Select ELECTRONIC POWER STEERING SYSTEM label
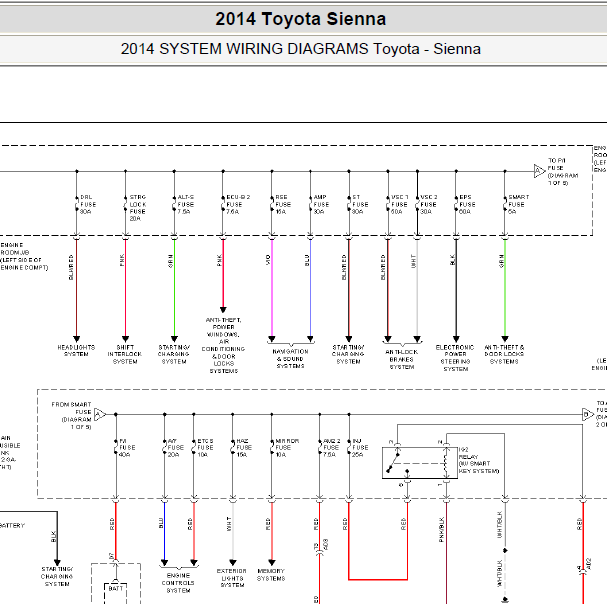This screenshot has height=604, width=607. [x=455, y=358]
